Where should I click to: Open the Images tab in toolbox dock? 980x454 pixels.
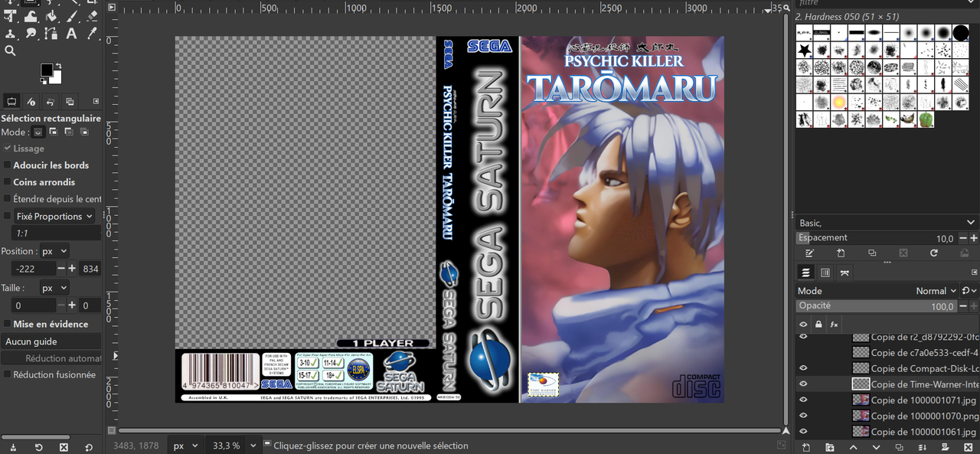click(70, 101)
